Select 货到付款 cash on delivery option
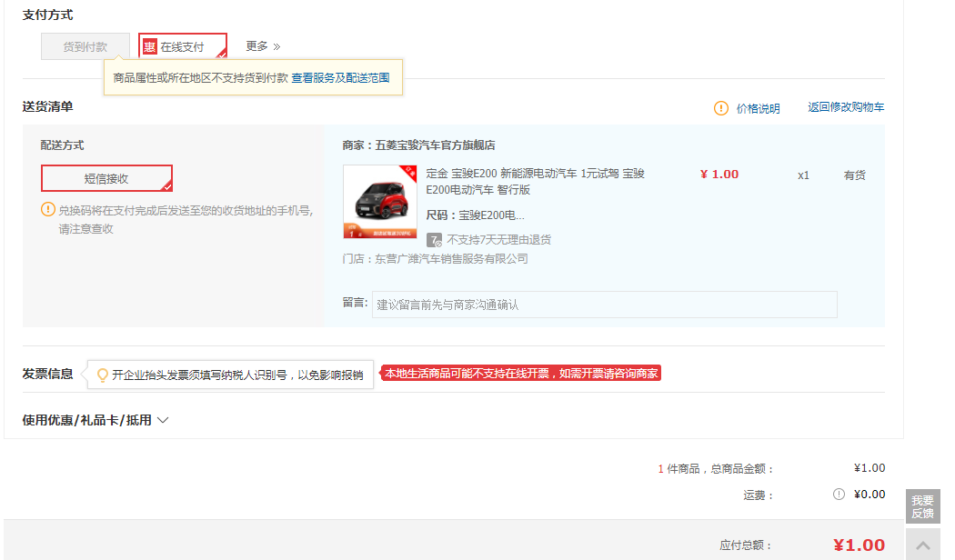Viewport: 955px width, 560px height. [x=85, y=46]
